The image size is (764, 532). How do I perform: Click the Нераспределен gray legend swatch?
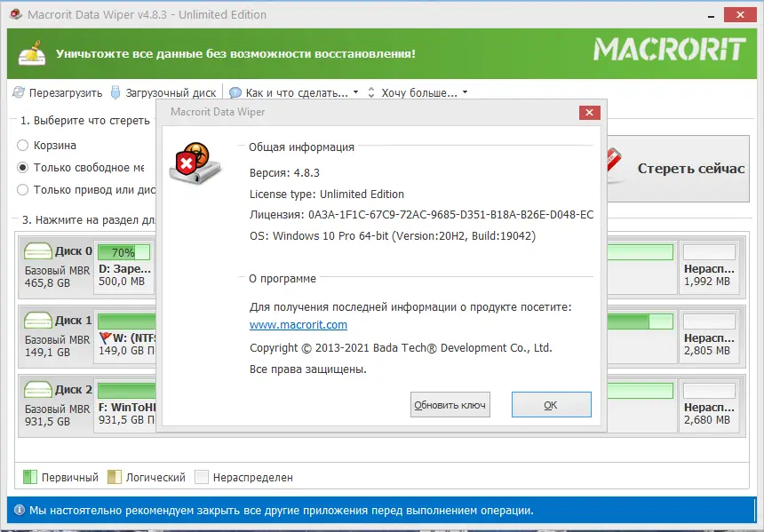[x=202, y=477]
